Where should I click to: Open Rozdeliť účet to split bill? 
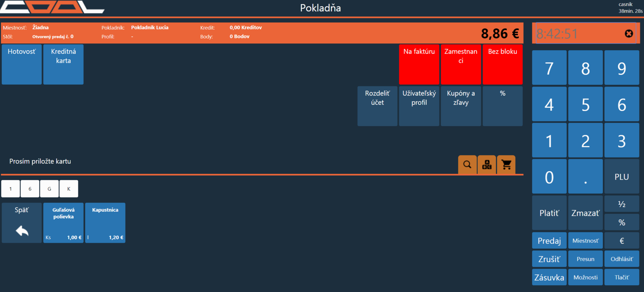tap(377, 106)
